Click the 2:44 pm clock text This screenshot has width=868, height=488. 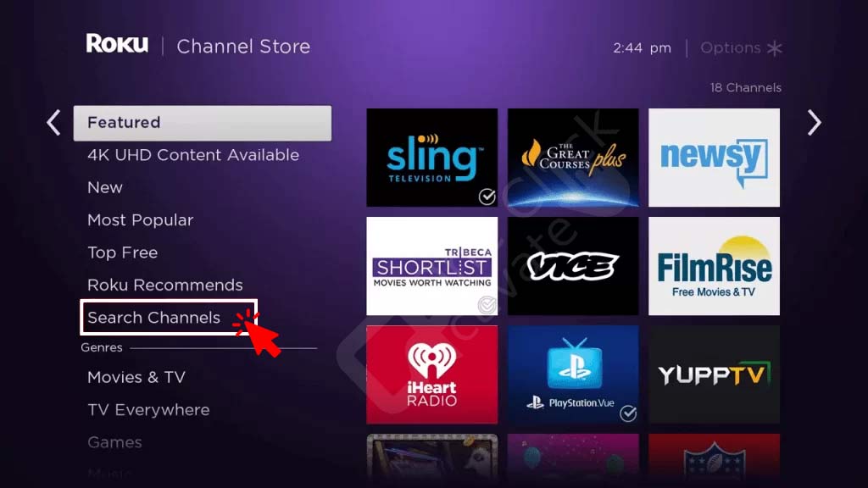coord(643,48)
